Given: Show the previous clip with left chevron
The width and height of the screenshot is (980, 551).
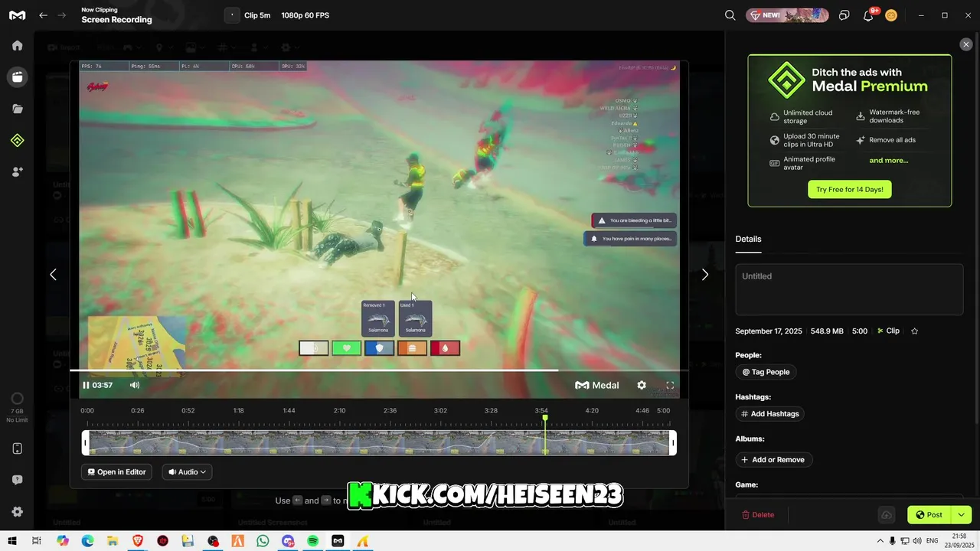Looking at the screenshot, I should tap(53, 274).
